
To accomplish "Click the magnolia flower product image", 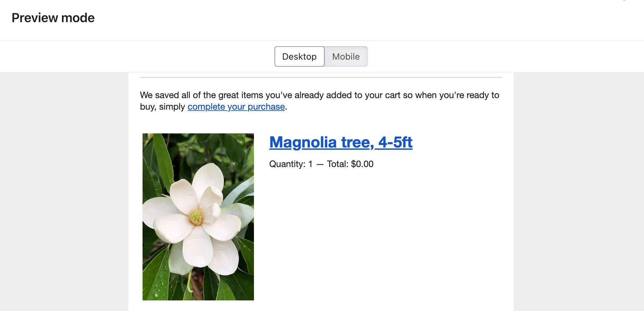I will 198,217.
